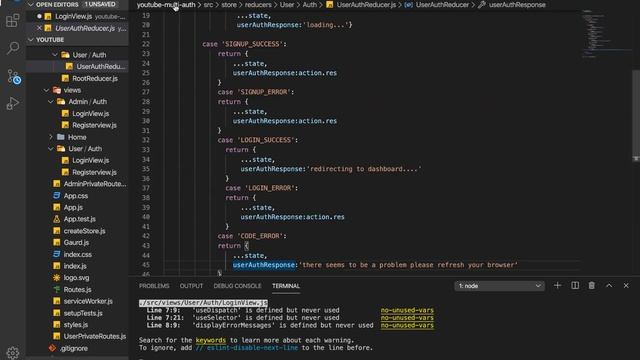Open Registerview.js under Admin / Auth
Image resolution: width=640 pixels, height=360 pixels.
tap(94, 125)
